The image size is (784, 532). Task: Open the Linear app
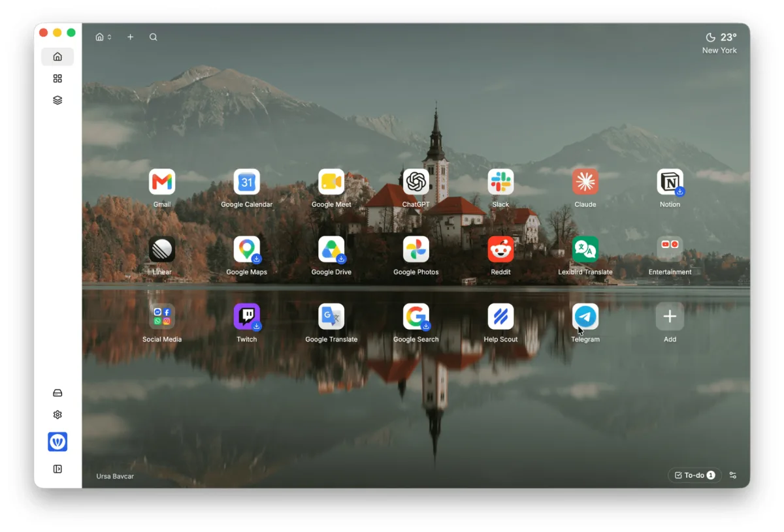[162, 249]
